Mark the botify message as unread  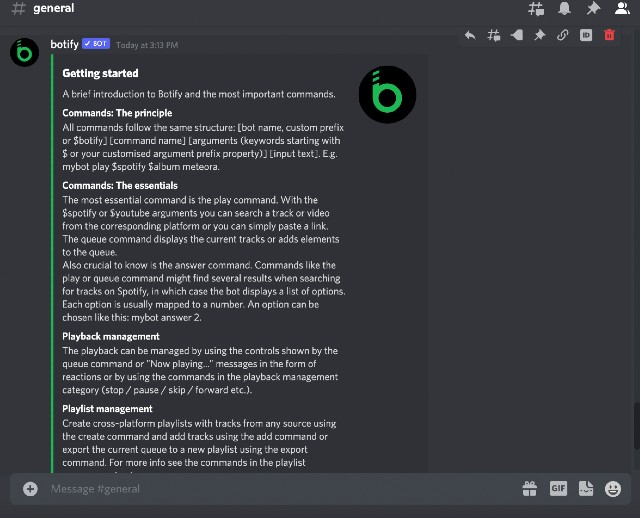click(517, 35)
